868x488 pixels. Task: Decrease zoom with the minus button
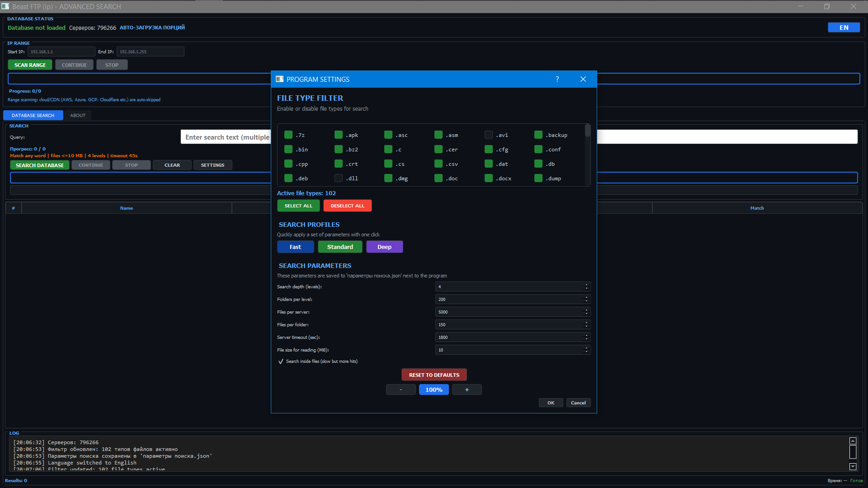401,389
